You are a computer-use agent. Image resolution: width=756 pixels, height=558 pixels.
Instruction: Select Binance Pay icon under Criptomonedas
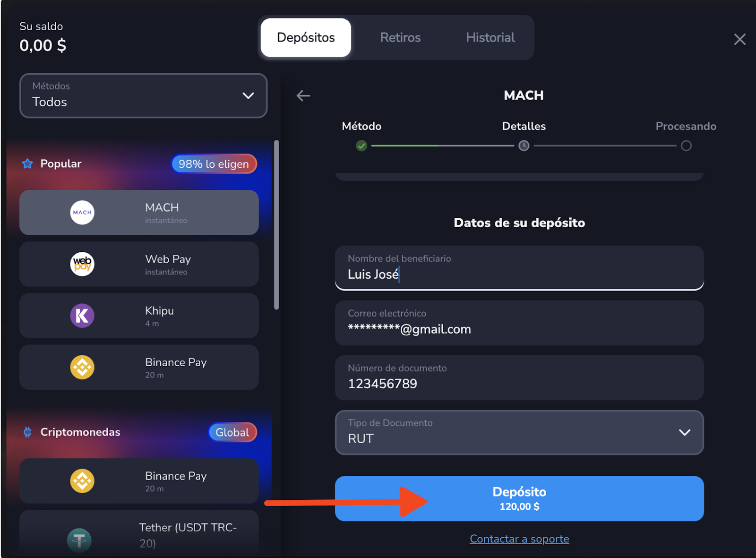coord(82,481)
